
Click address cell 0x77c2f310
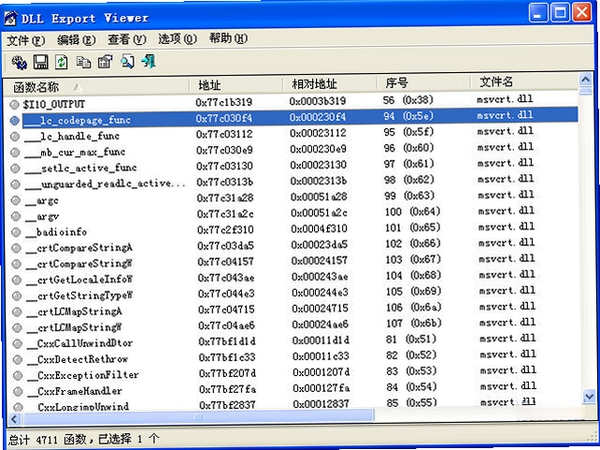[225, 230]
